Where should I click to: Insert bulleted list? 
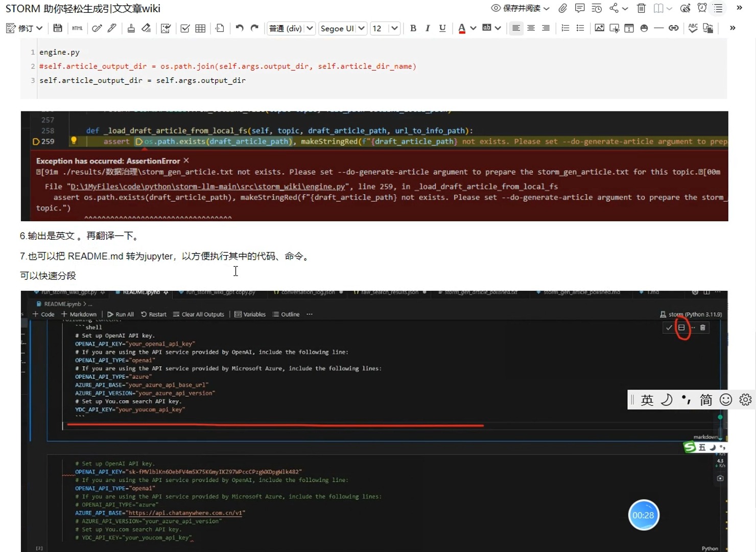(x=580, y=28)
